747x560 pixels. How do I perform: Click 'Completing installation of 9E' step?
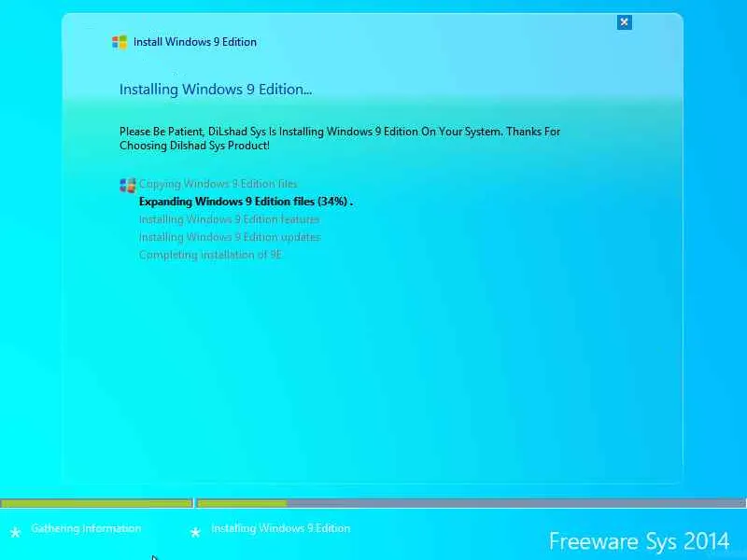(211, 254)
